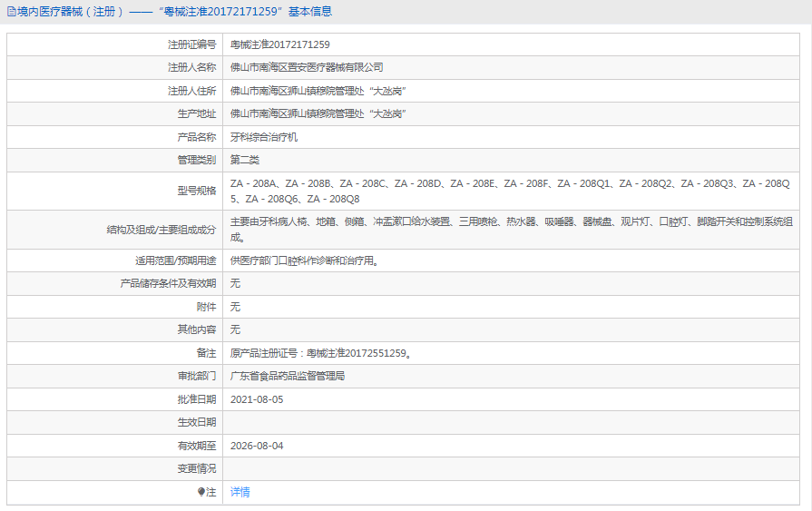This screenshot has width=812, height=511.
Task: Click the 变更情况 label
Action: tap(197, 468)
